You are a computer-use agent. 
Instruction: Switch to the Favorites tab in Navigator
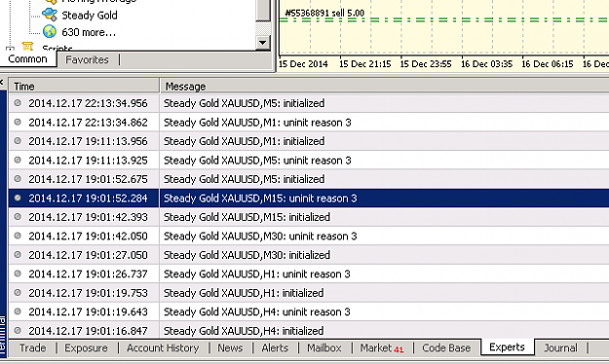pyautogui.click(x=87, y=59)
